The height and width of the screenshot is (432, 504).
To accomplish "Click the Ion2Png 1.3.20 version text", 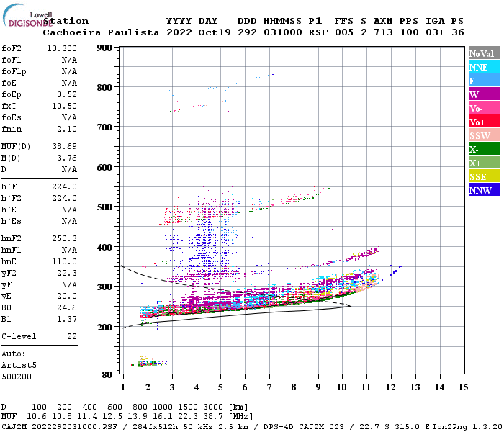I will tap(467, 427).
